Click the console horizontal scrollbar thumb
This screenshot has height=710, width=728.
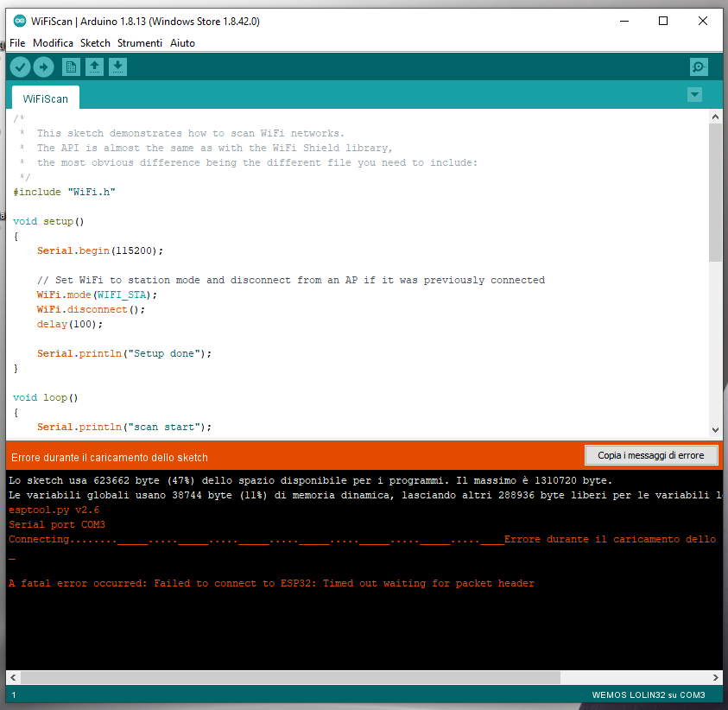point(291,677)
